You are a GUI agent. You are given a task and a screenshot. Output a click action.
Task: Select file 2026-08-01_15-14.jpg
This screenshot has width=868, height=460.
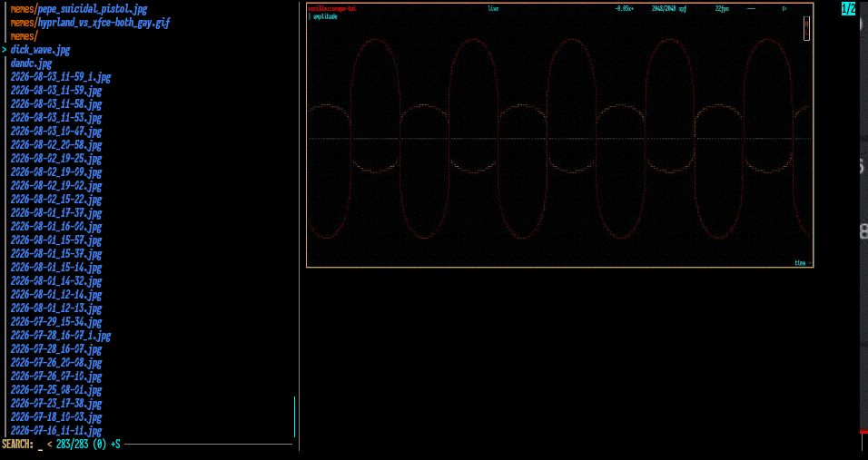[56, 268]
